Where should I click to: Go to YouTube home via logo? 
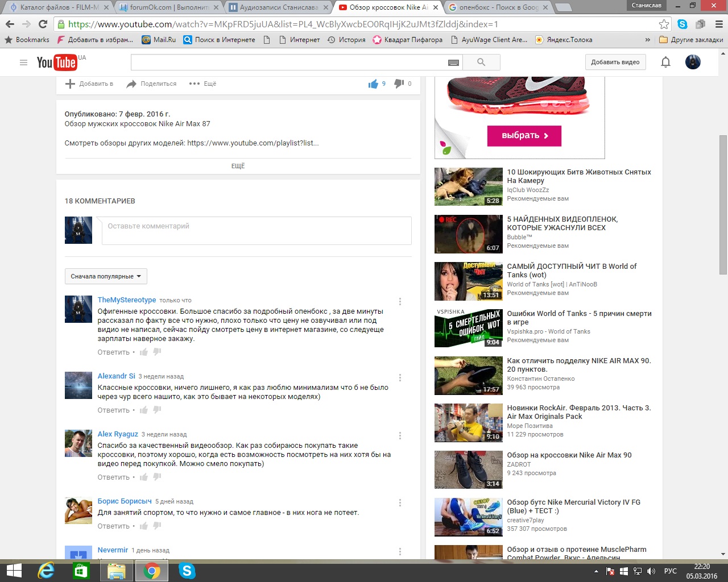57,63
